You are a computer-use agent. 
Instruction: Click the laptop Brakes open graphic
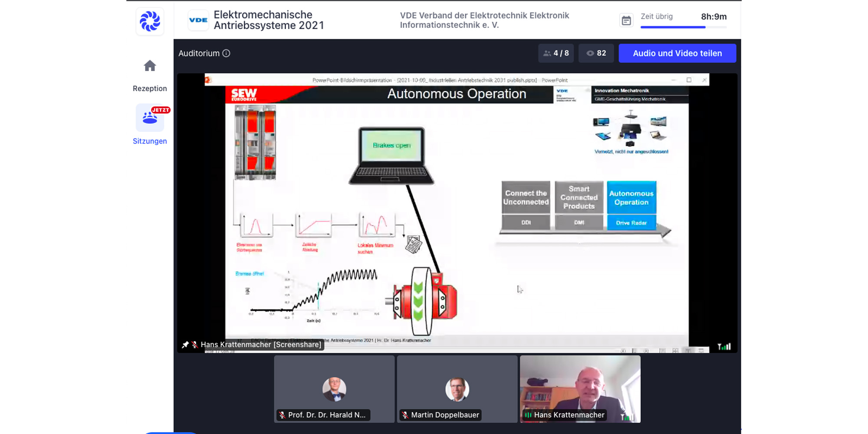pyautogui.click(x=391, y=156)
